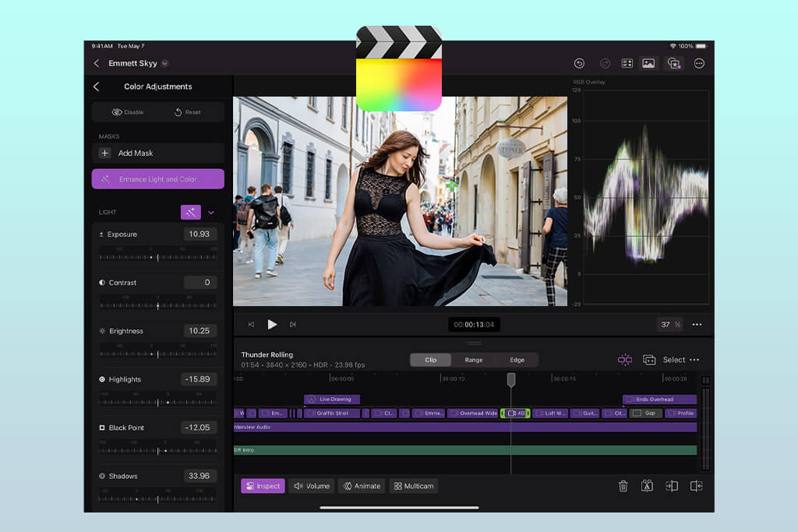The width and height of the screenshot is (798, 532).
Task: Select the Birds Overhead clip
Action: coord(659,400)
